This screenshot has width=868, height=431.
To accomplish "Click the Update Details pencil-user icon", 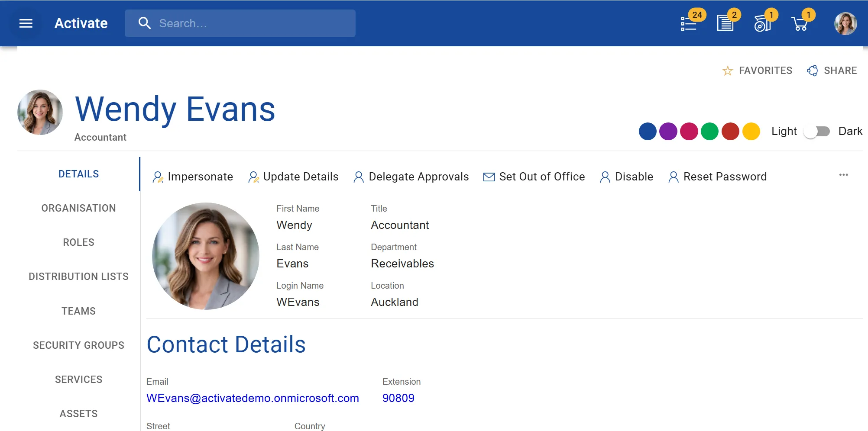I will [253, 177].
